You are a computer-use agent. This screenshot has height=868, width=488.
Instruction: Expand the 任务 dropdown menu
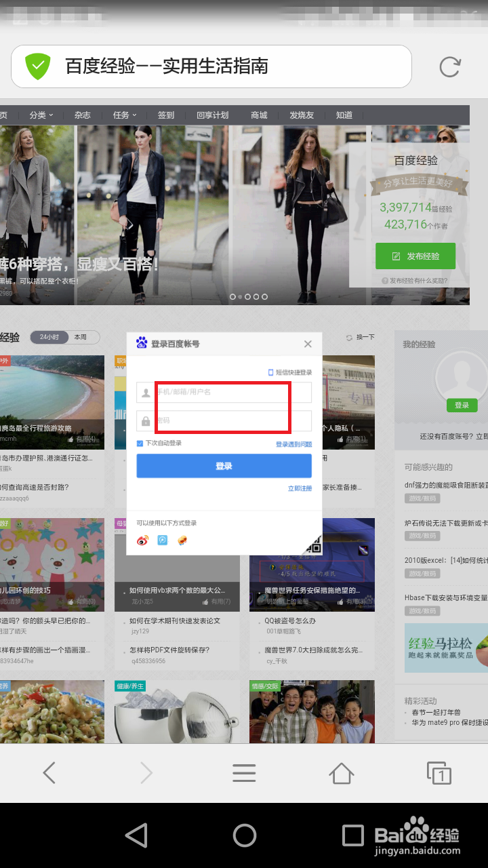click(x=125, y=115)
